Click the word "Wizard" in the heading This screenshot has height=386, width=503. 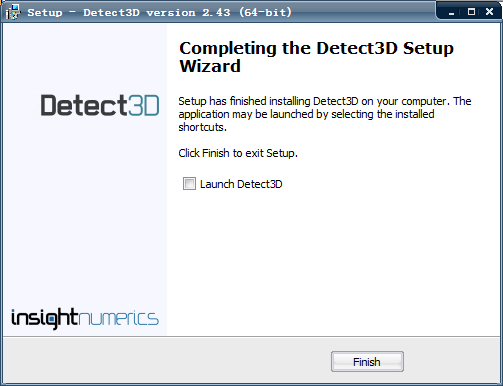pos(210,66)
